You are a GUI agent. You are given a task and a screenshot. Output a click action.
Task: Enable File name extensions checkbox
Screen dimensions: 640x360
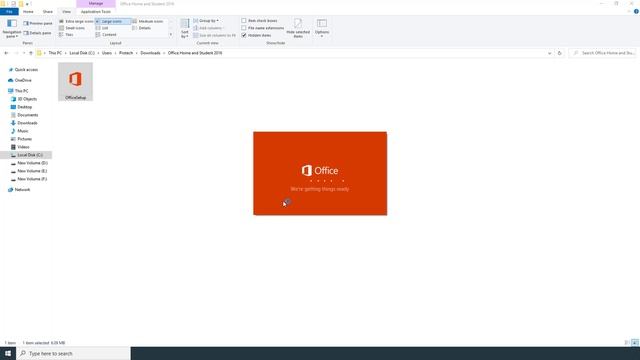pos(262,28)
